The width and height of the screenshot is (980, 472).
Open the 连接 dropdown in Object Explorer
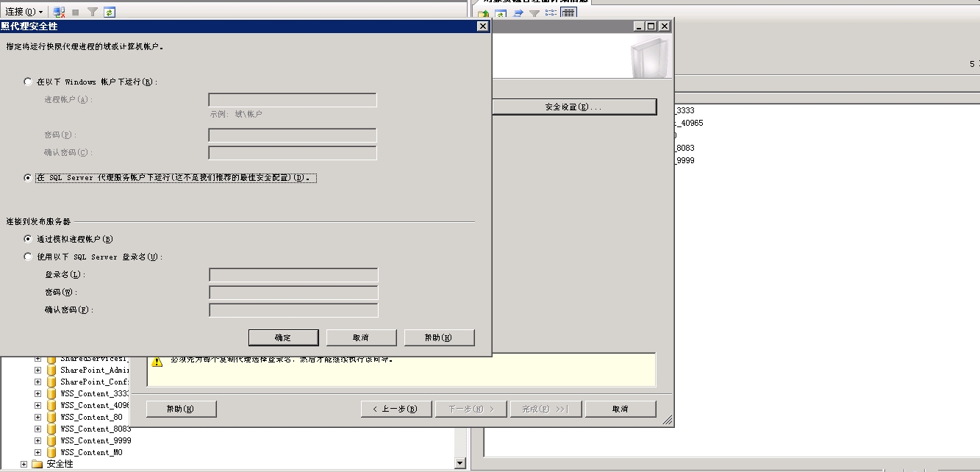(24, 12)
